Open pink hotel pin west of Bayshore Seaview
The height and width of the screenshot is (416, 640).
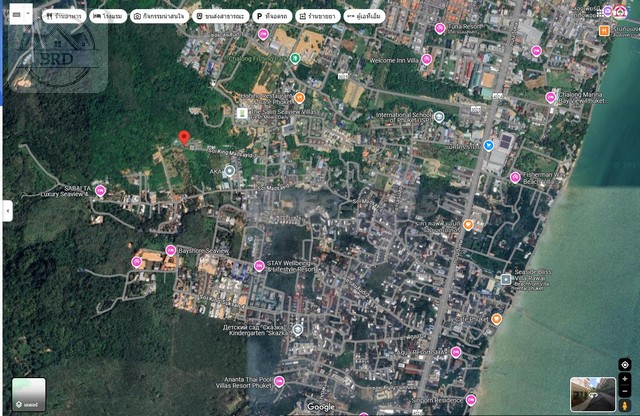pyautogui.click(x=137, y=262)
